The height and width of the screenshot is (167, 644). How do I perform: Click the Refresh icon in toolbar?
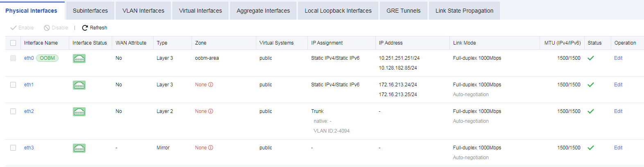[85, 28]
